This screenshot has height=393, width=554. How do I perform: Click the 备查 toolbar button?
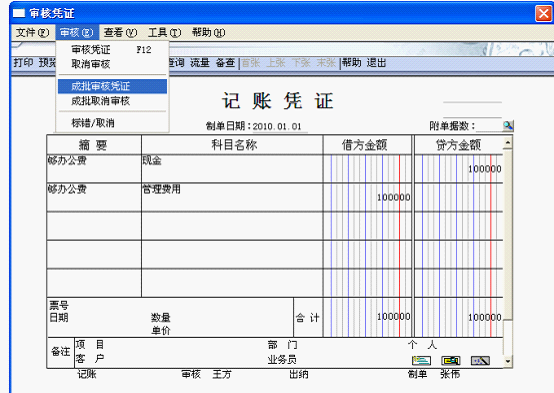point(225,63)
